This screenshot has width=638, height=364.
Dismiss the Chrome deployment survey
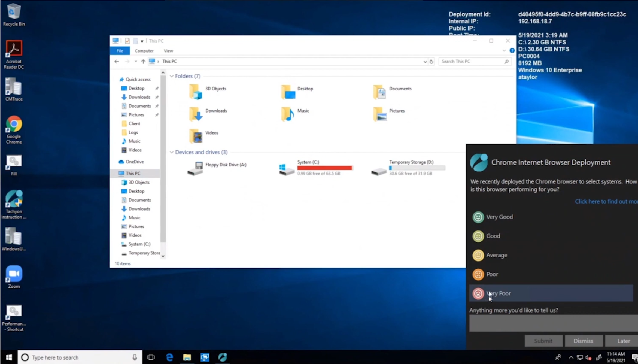[x=584, y=341]
